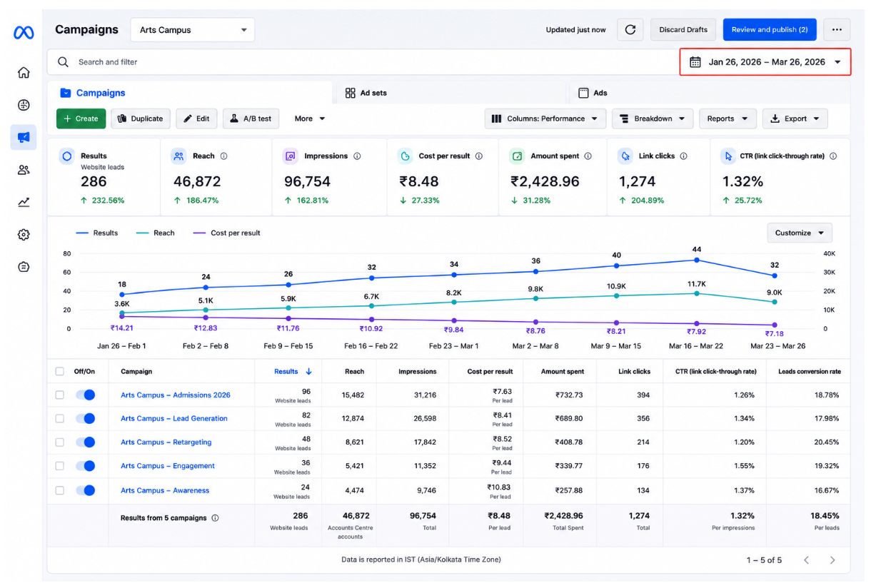871x588 pixels.
Task: Open the Audiences people sidebar icon
Action: pos(24,170)
